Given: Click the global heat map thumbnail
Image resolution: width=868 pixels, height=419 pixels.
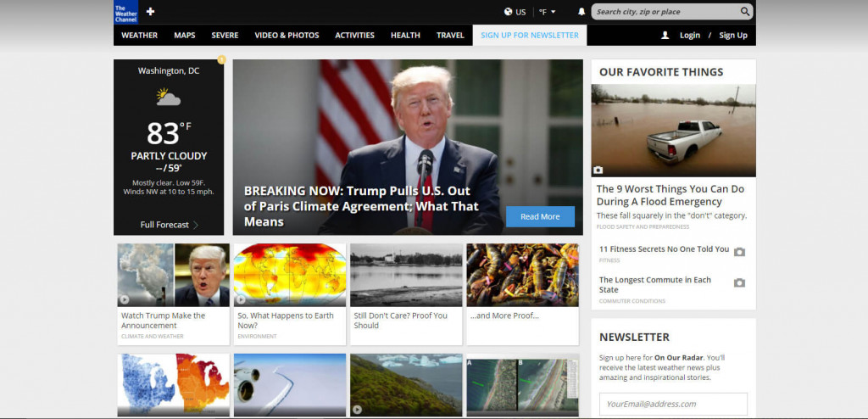Looking at the screenshot, I should (290, 275).
